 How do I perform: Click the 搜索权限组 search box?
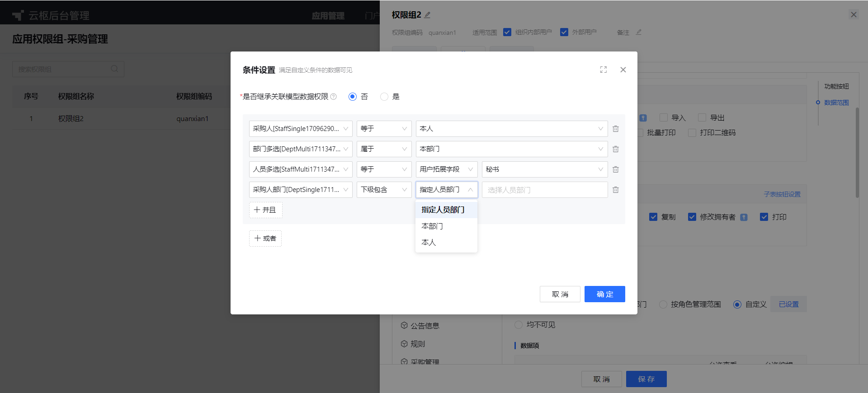coord(68,69)
